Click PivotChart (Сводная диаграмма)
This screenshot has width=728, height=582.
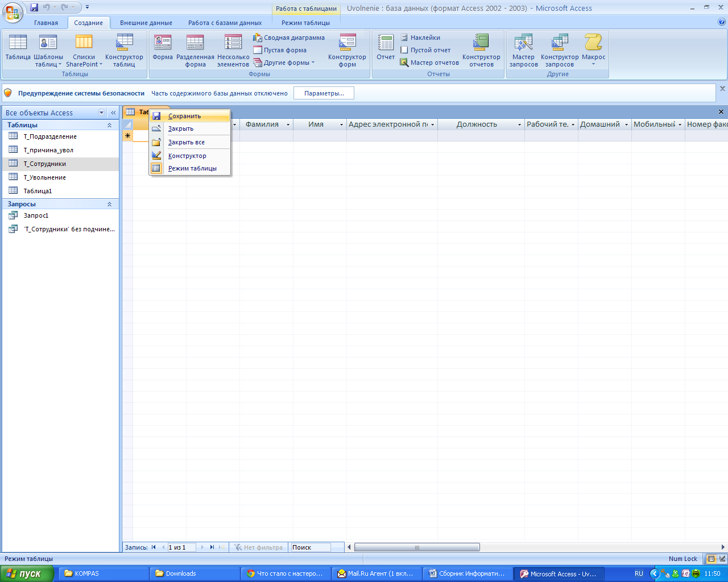point(289,38)
